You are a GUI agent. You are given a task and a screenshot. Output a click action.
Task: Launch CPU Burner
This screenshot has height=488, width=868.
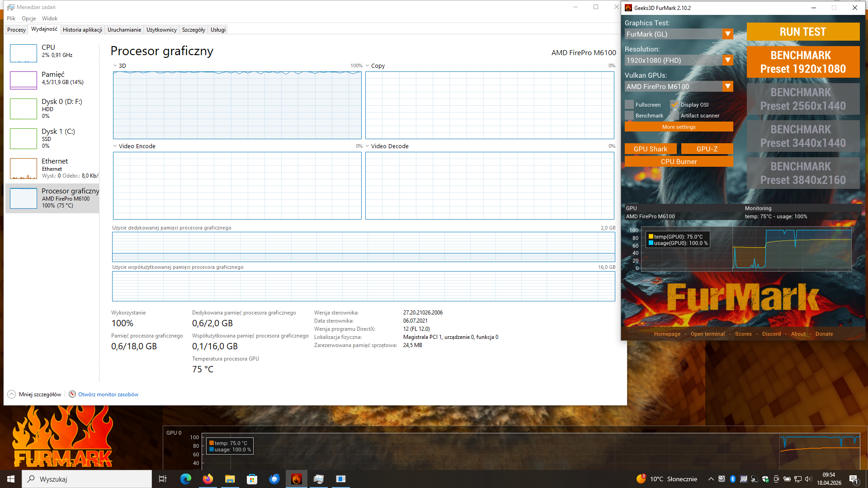[679, 161]
